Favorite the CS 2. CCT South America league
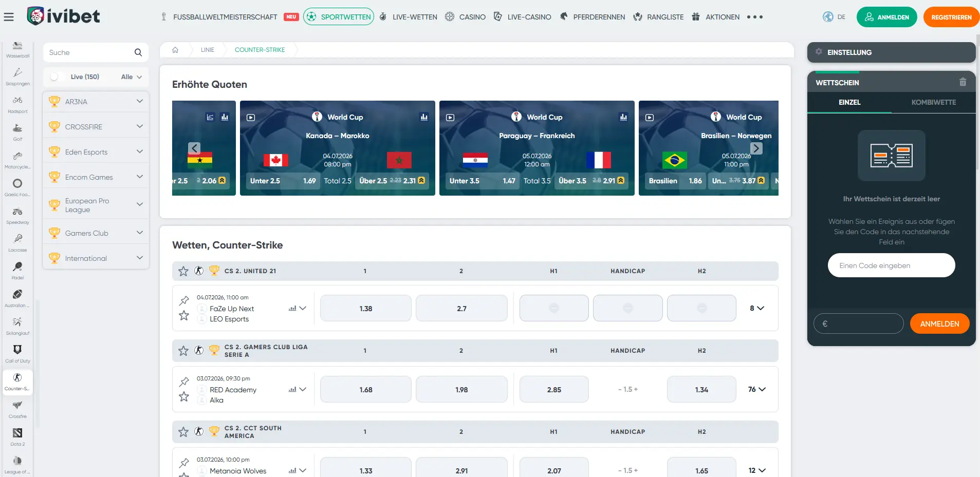 click(183, 432)
